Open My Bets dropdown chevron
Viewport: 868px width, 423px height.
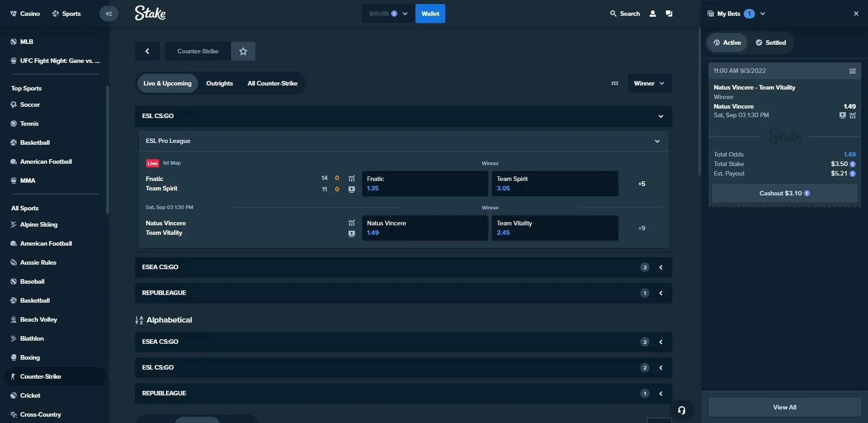[763, 14]
